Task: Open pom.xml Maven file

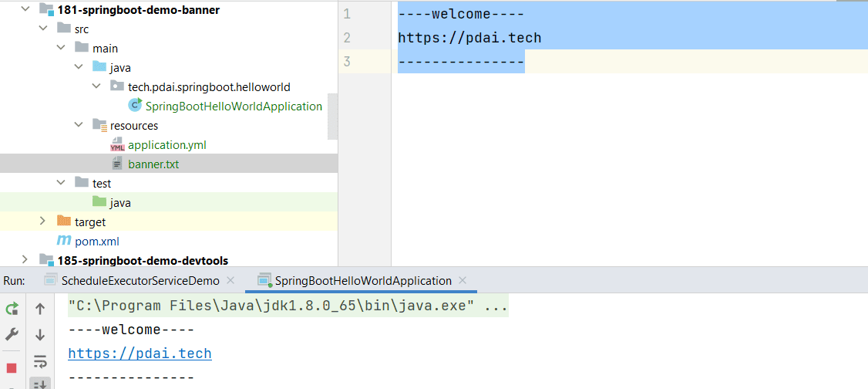Action: tap(96, 242)
